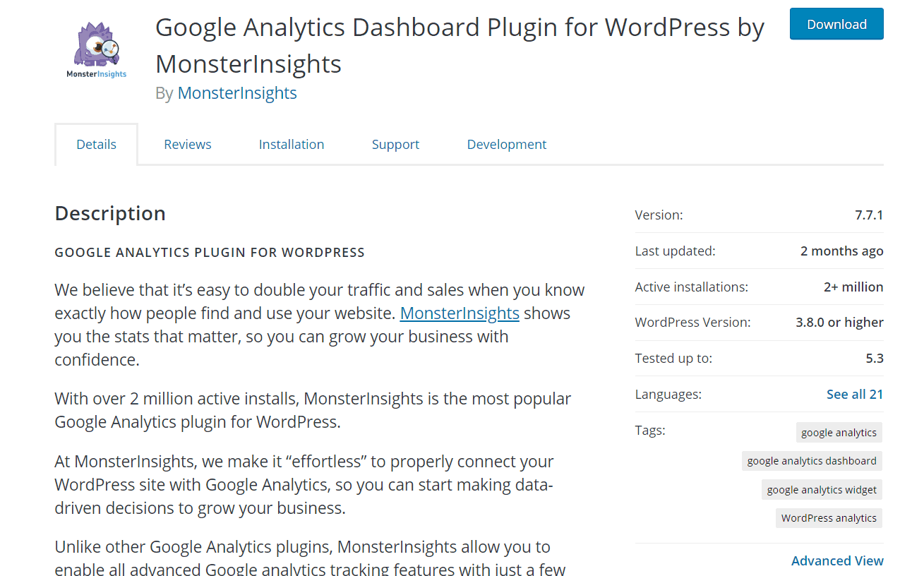
Task: Click the 'Tags:' label
Action: pos(650,430)
